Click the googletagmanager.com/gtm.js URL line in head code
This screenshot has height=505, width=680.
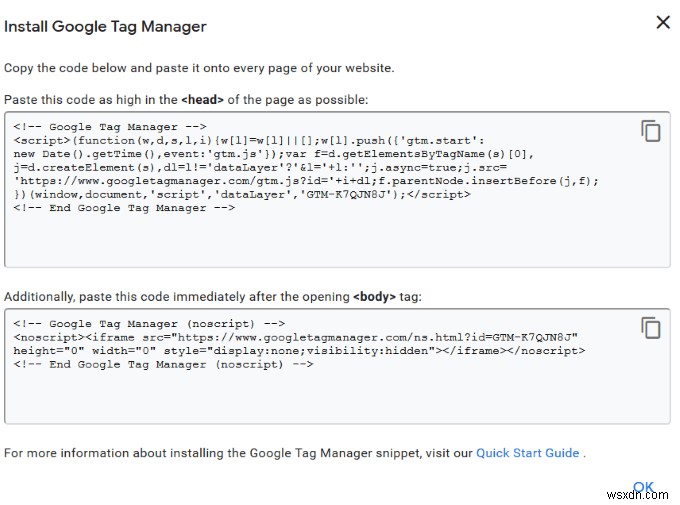(306, 181)
